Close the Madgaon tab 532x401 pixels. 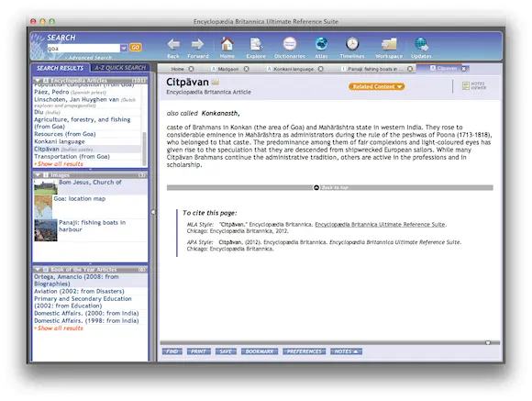247,69
